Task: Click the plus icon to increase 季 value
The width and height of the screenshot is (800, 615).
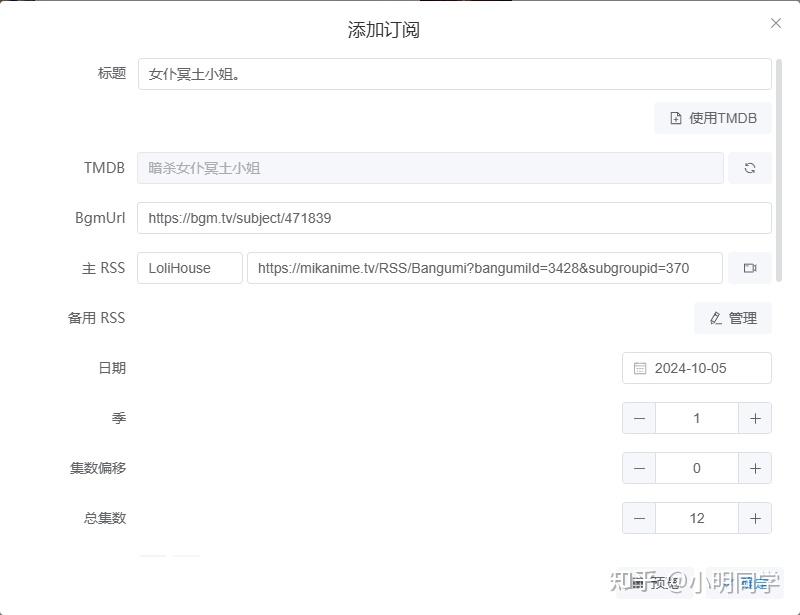Action: click(755, 418)
